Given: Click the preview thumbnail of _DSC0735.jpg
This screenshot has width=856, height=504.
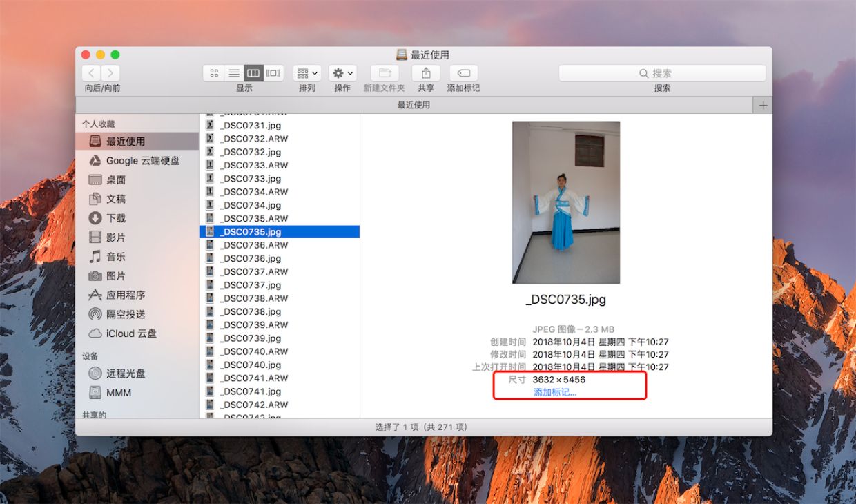Looking at the screenshot, I should pyautogui.click(x=566, y=202).
